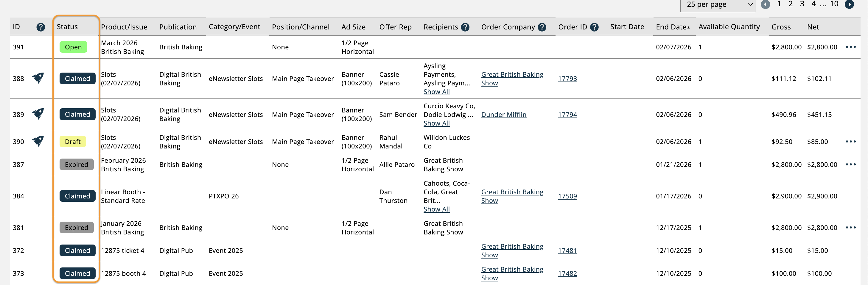Click the rocket icon on row 388
The image size is (868, 285).
tap(38, 78)
